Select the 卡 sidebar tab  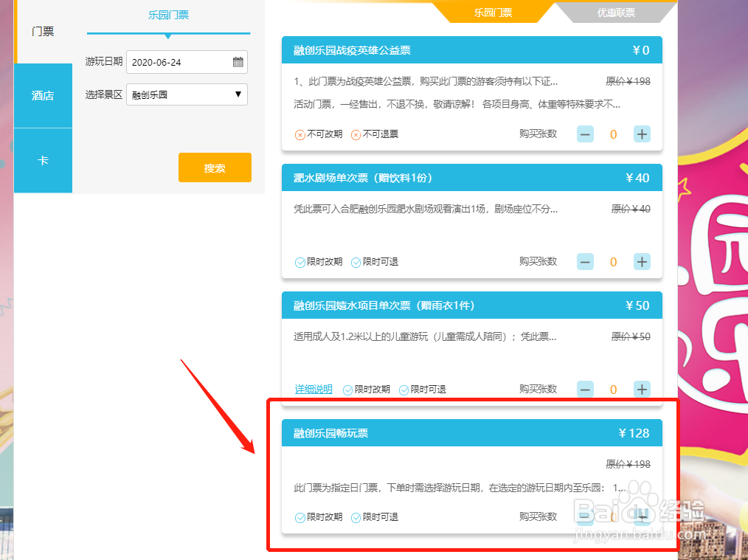pos(43,161)
